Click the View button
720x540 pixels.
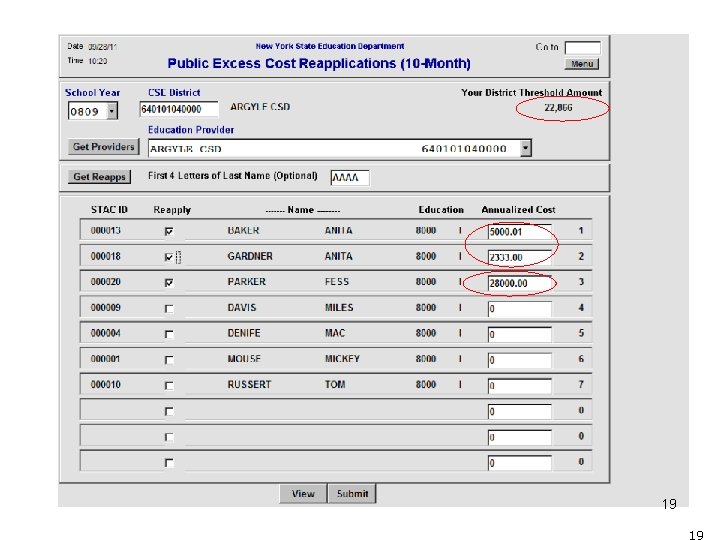pos(303,494)
